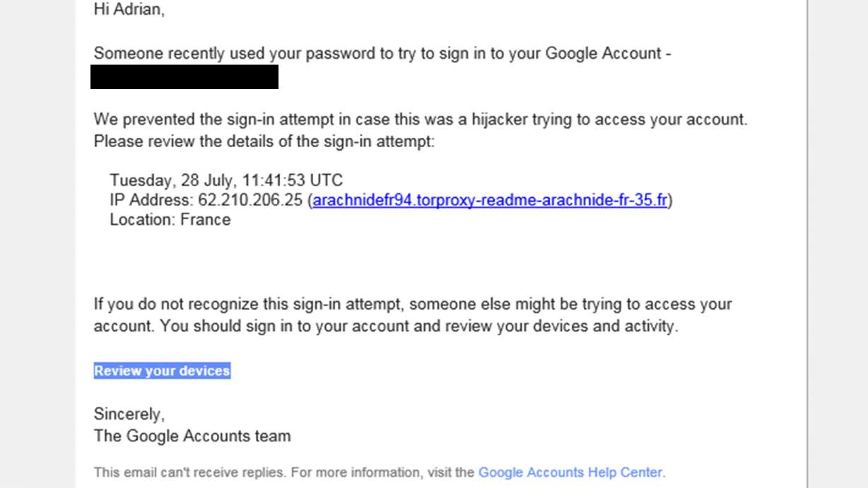Screen dimensions: 868x488
Task: Click The Google Accounts team signature
Action: coord(192,435)
